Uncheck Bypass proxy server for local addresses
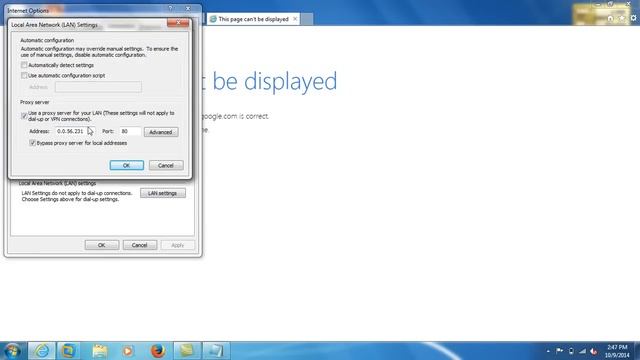This screenshot has height=360, width=640. click(32, 143)
